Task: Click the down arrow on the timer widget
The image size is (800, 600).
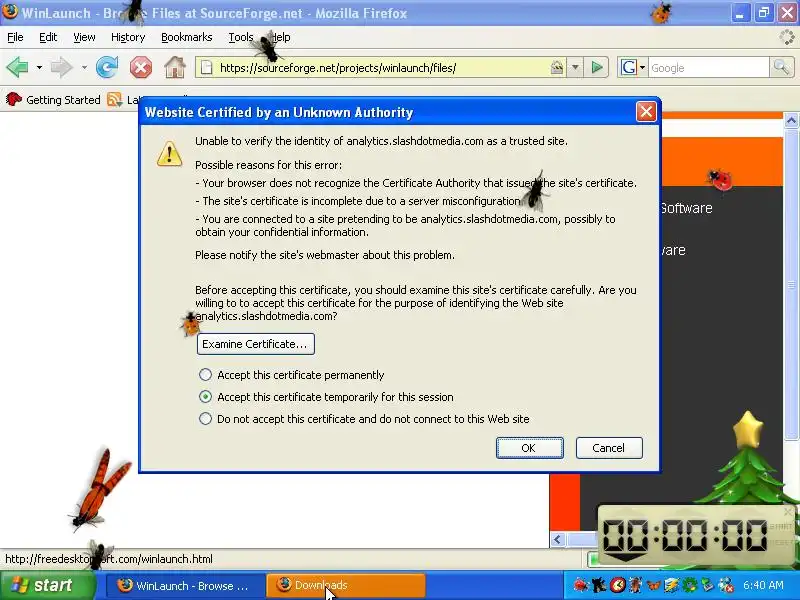Action: 624,556
